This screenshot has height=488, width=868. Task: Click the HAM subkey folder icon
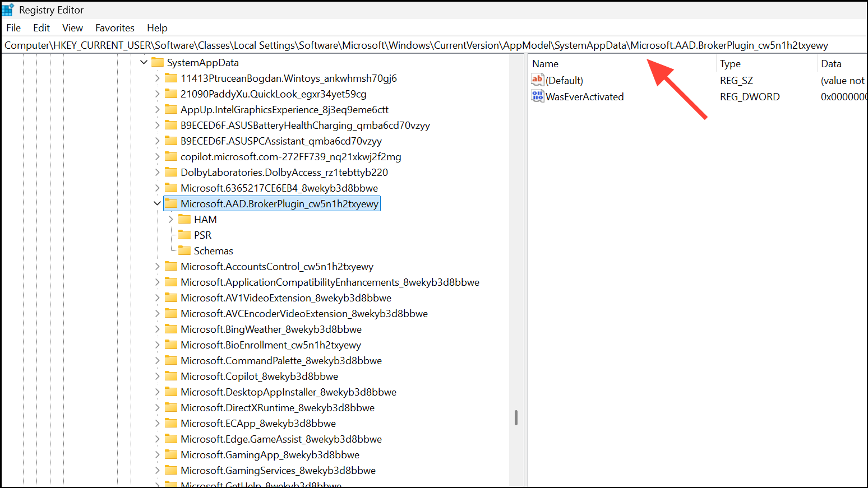pos(184,220)
